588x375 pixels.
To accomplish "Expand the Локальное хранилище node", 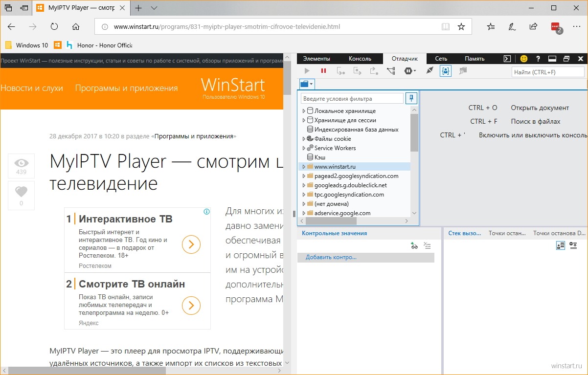I will 304,111.
